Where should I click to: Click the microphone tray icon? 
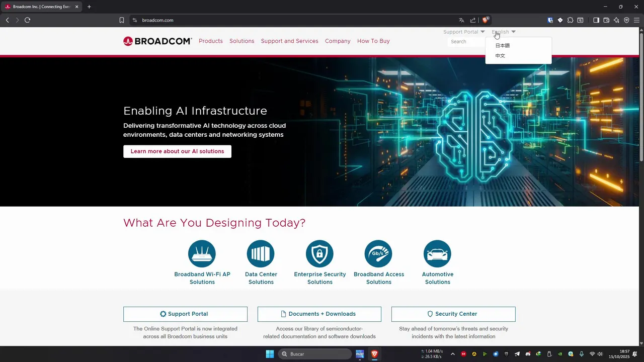(x=582, y=354)
